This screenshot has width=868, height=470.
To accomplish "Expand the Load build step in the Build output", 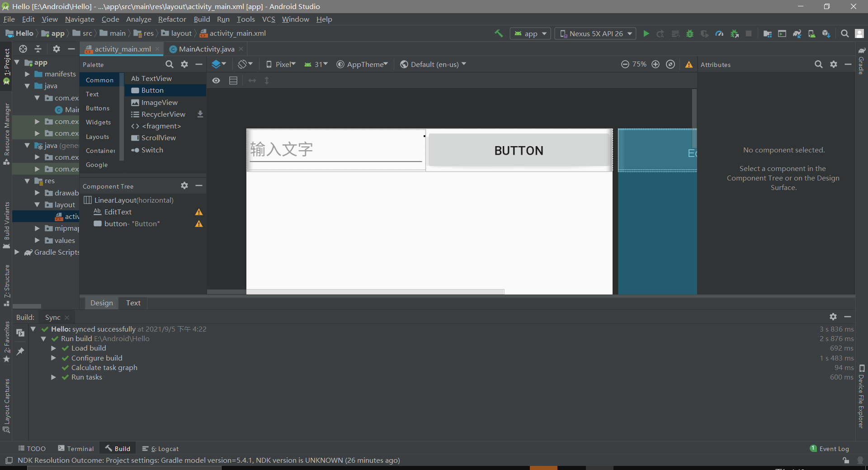I will [x=53, y=348].
